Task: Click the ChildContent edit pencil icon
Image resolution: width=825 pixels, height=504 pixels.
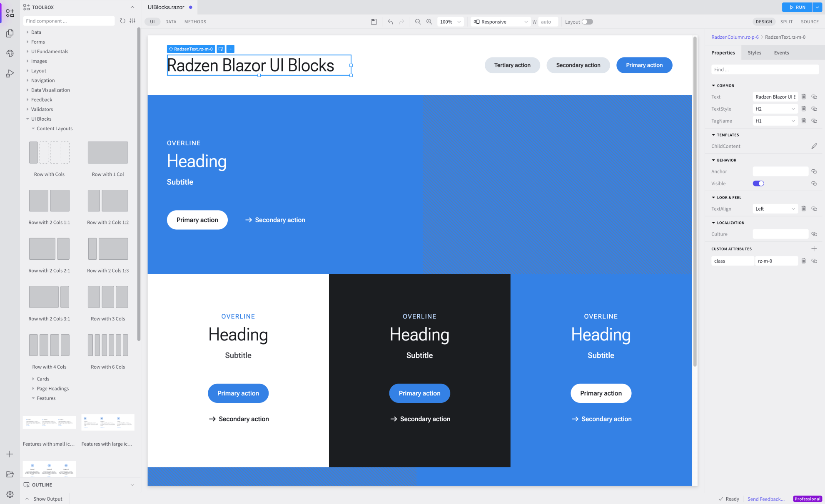Action: [815, 146]
